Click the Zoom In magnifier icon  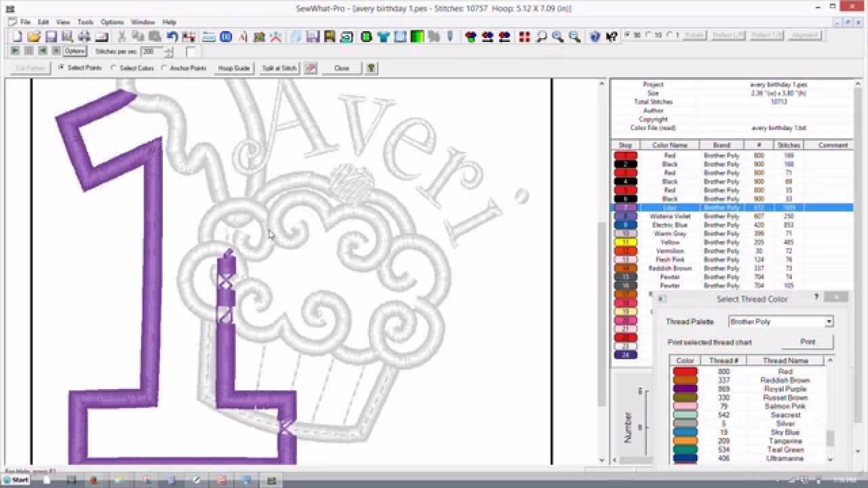[x=557, y=37]
